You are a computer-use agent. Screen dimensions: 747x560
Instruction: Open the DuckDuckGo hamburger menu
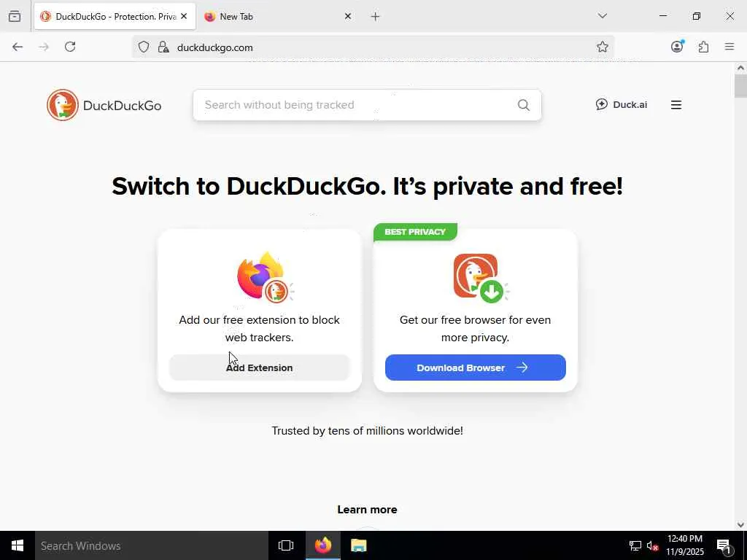click(676, 105)
